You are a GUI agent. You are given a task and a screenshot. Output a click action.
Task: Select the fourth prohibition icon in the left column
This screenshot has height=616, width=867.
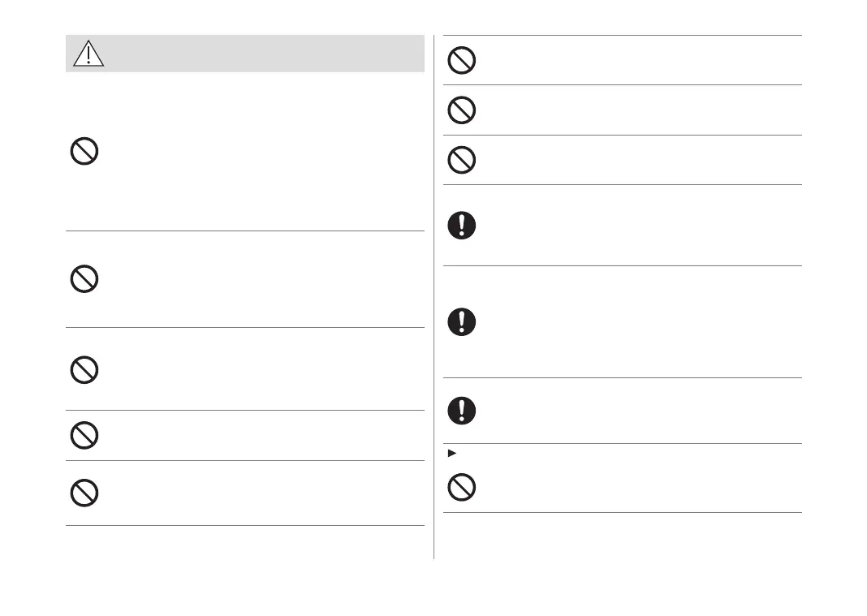pos(84,436)
